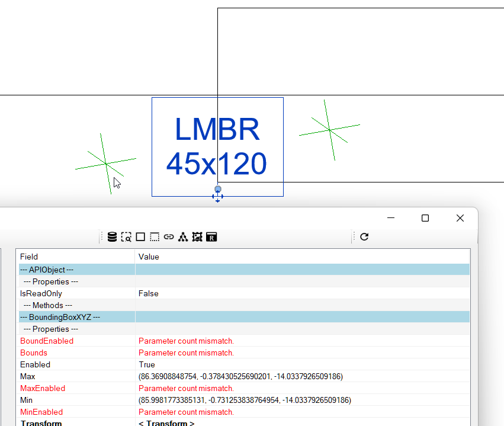504x426 pixels.
Task: Open the hierarchy tree icon
Action: point(183,236)
